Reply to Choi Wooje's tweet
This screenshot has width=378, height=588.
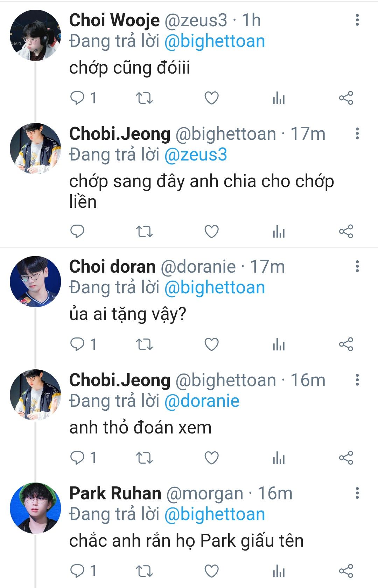pyautogui.click(x=77, y=98)
